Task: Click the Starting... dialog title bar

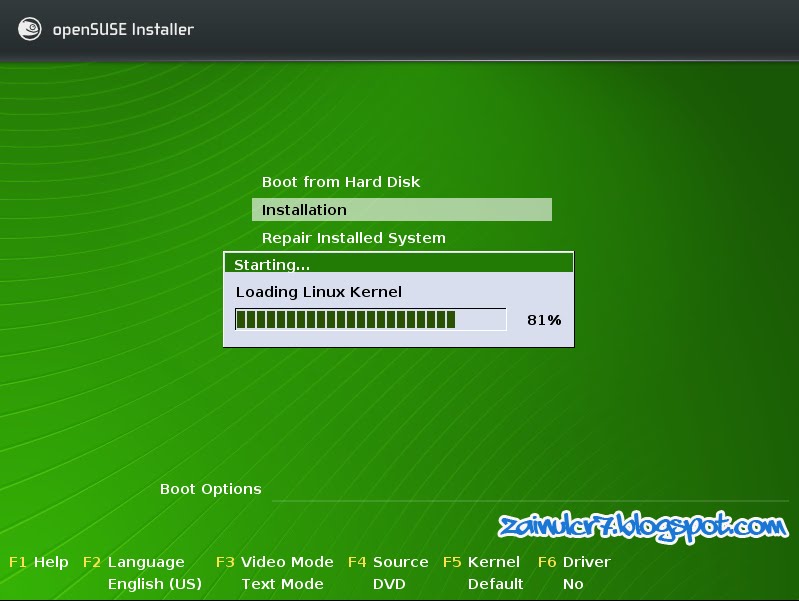Action: [x=398, y=264]
